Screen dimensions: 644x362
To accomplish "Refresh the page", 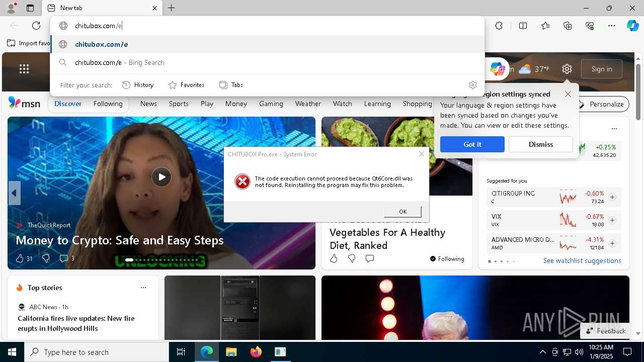I will point(36,26).
